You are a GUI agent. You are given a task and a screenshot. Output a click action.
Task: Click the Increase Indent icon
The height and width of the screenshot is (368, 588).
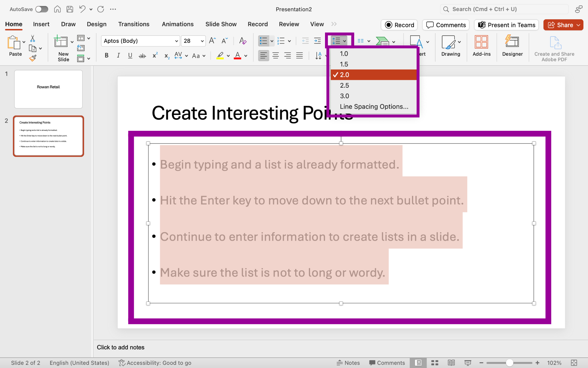point(317,41)
